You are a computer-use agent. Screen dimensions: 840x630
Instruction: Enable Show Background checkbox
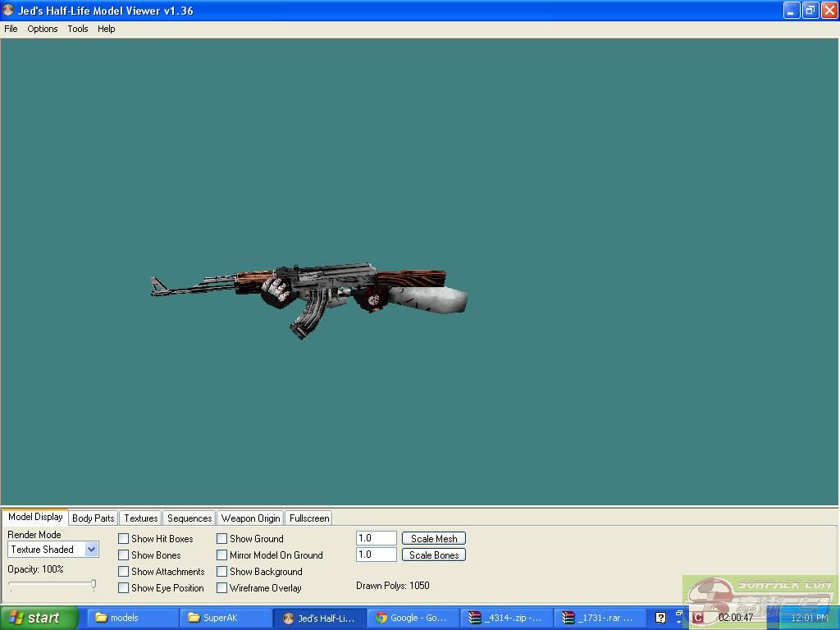[221, 572]
